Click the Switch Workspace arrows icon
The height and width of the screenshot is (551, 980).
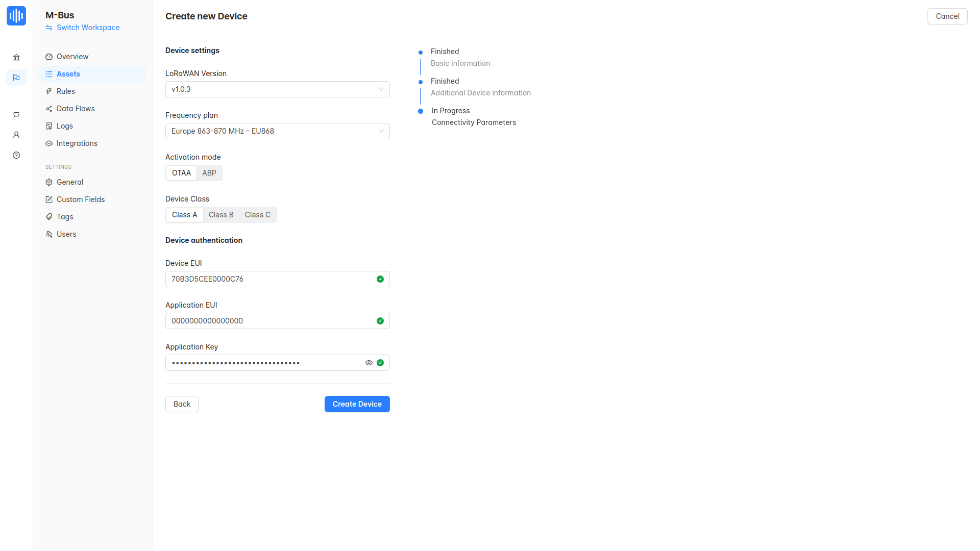coord(49,28)
